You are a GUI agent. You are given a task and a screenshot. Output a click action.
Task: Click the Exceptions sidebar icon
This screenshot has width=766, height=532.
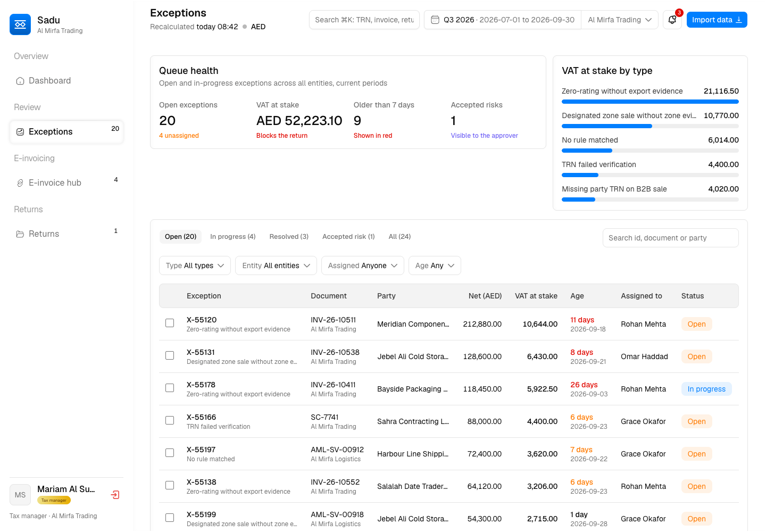pos(20,132)
